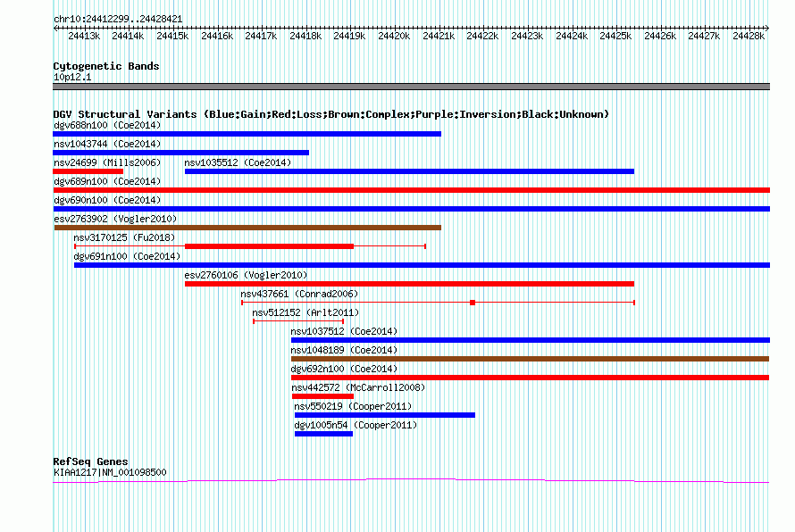The height and width of the screenshot is (532, 795).
Task: Open the nsv1035512 (Coe2014) blue bar
Action: point(410,171)
